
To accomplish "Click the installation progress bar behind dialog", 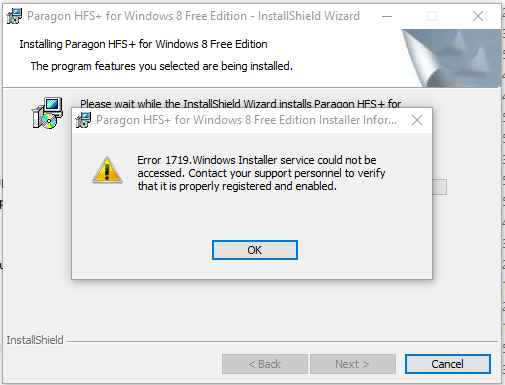I will 440,187.
